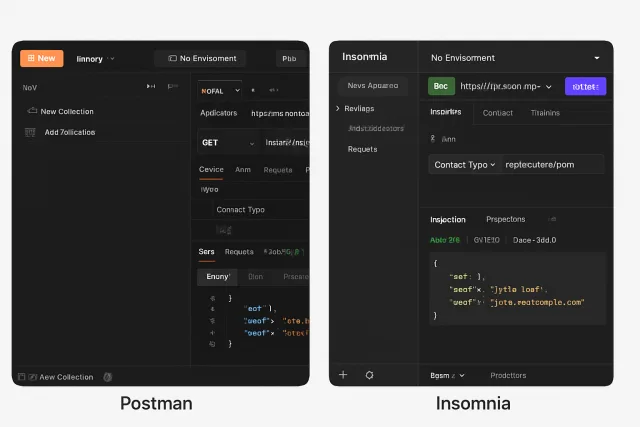Click the flag icon beside NoV
Screen dimensions: 640x427
[173, 86]
